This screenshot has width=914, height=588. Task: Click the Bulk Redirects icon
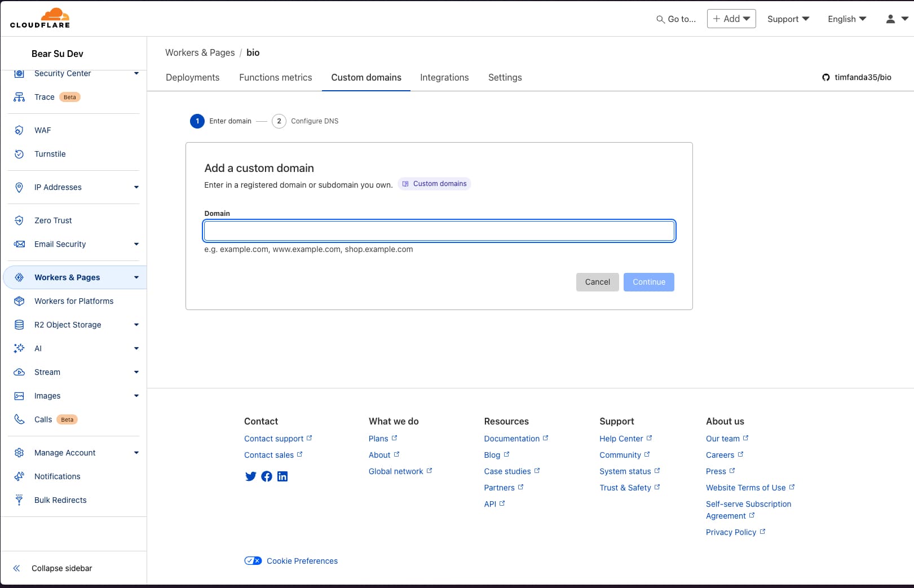pyautogui.click(x=19, y=500)
